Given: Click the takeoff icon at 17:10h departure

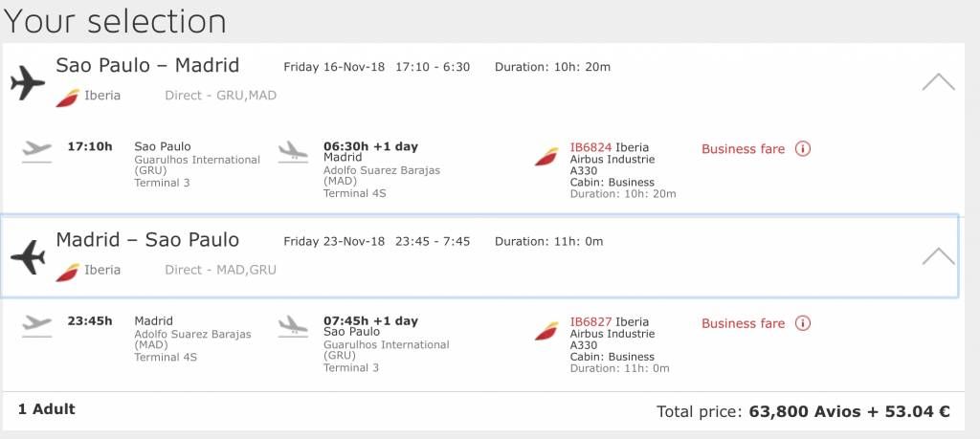Looking at the screenshot, I should point(37,152).
